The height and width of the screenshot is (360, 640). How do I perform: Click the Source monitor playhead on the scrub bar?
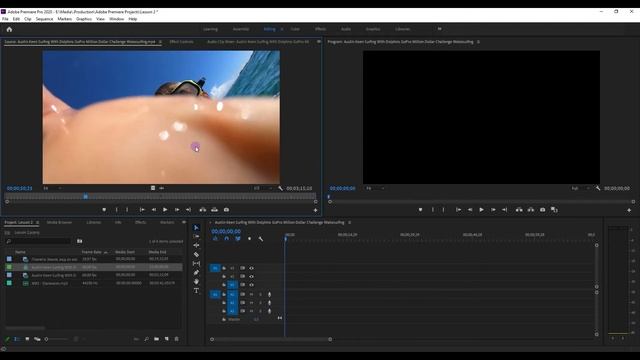click(x=86, y=196)
